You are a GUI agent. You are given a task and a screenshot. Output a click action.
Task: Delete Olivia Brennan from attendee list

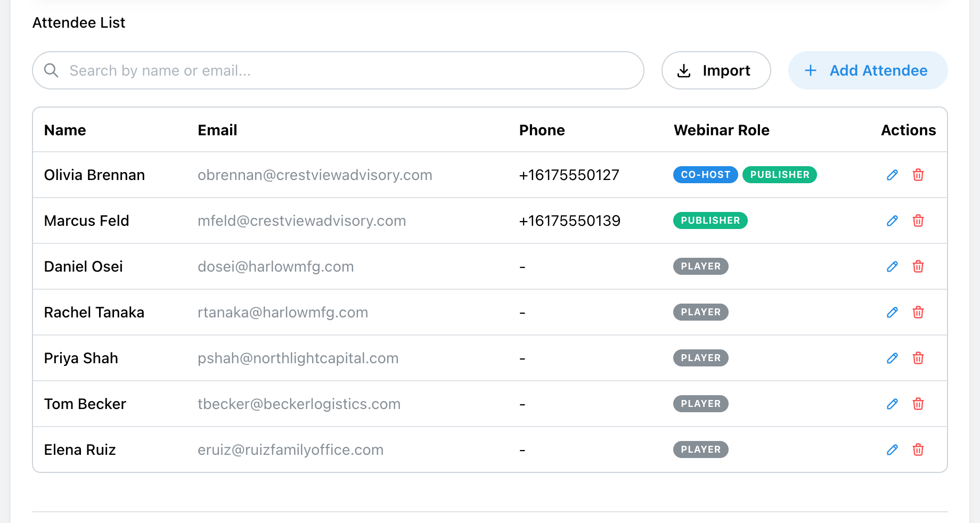(x=918, y=175)
